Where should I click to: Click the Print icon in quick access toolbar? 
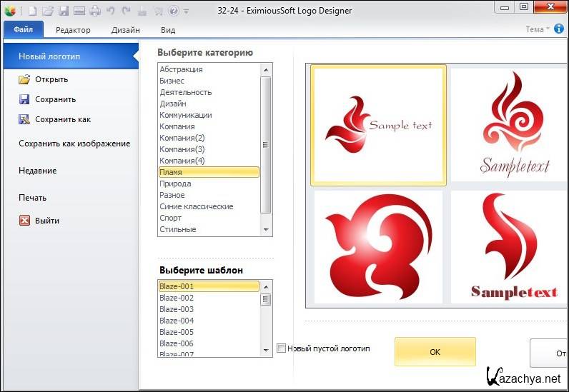pyautogui.click(x=94, y=11)
